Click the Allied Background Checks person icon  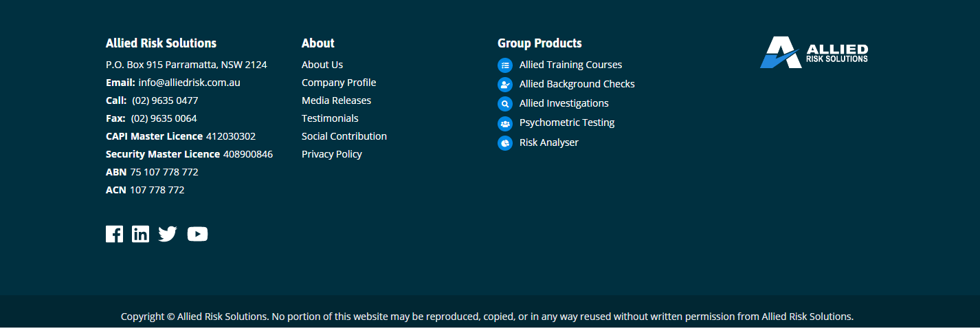pos(505,85)
